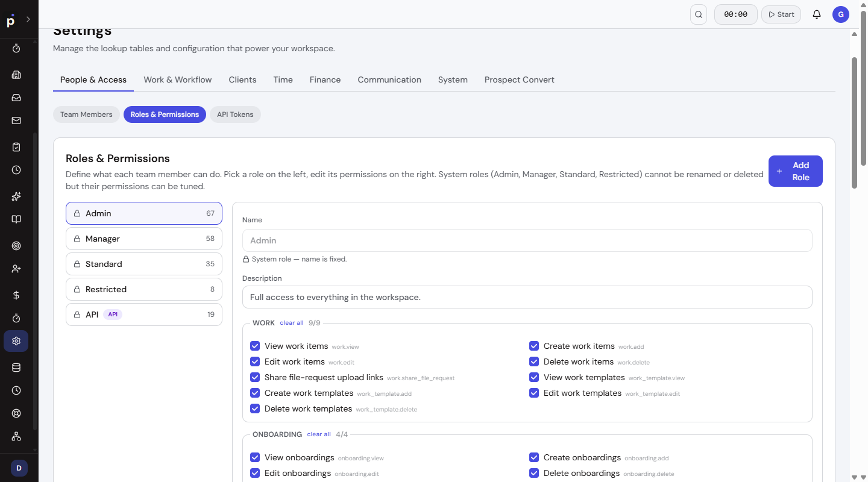Open the Clients settings tab
The image size is (868, 482).
point(242,80)
